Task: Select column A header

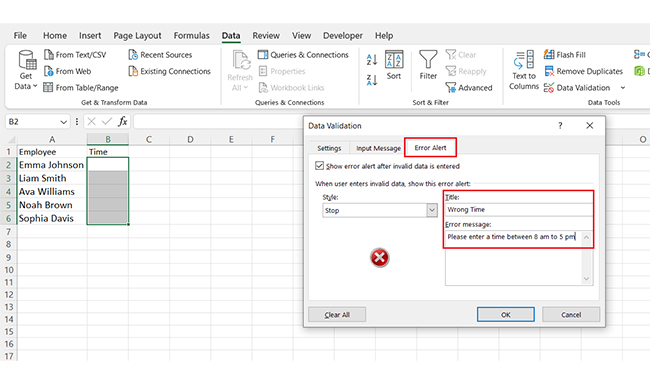Action: [x=52, y=139]
